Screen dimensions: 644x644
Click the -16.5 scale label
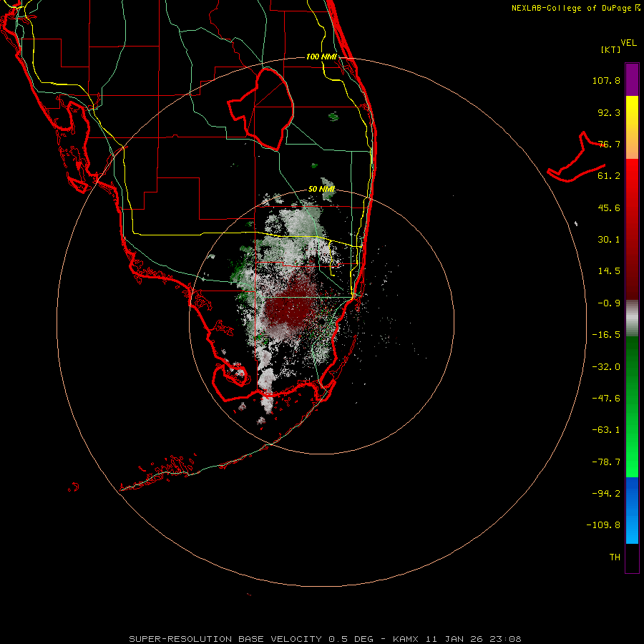point(606,335)
